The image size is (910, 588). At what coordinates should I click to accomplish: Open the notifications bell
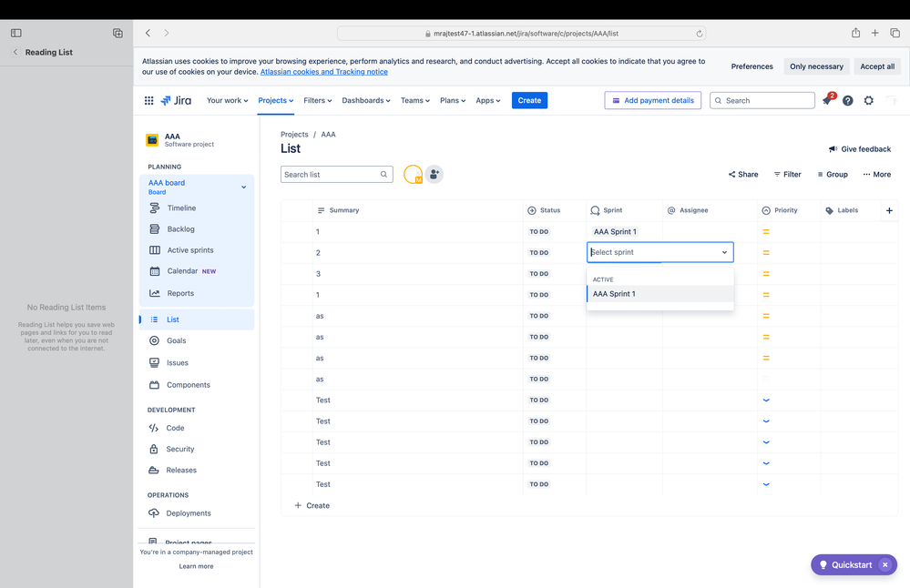828,100
